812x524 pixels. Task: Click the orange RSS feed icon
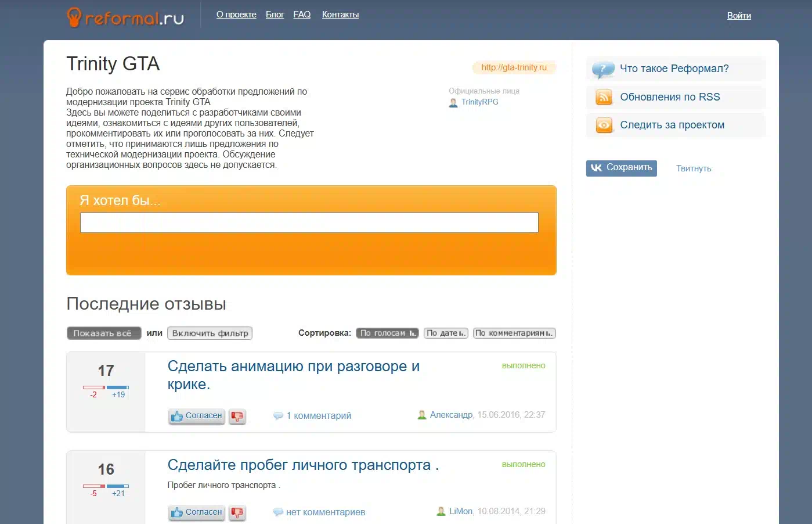(x=604, y=97)
